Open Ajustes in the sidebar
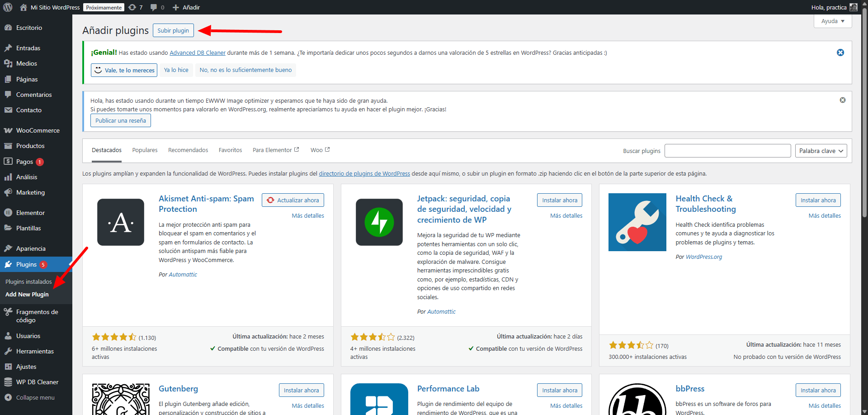 (36, 367)
